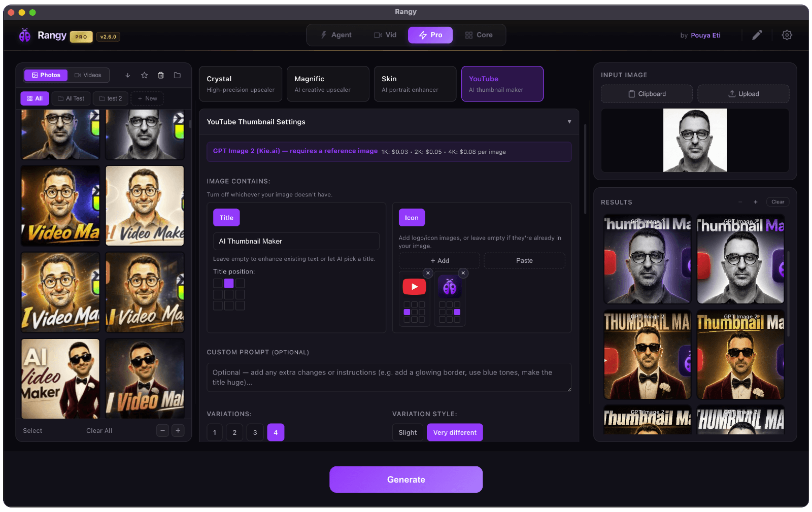Screen dimensions: 812x512
Task: Toggle the Icon option off
Action: (412, 218)
